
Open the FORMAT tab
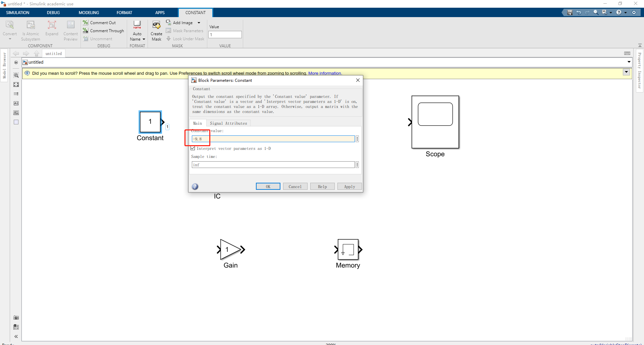pos(124,13)
